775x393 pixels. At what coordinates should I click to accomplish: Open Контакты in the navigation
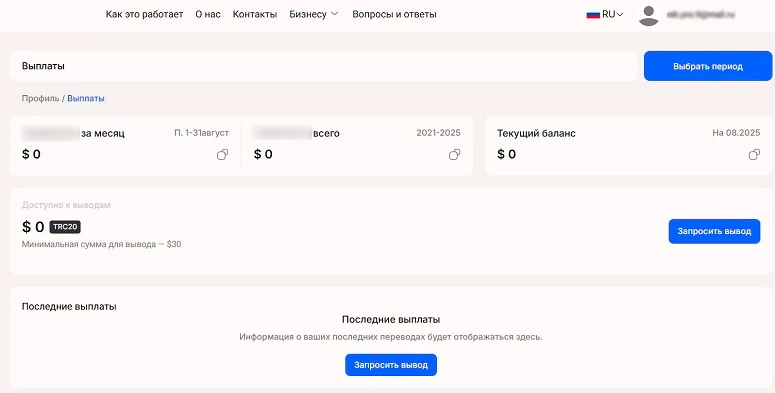(255, 14)
